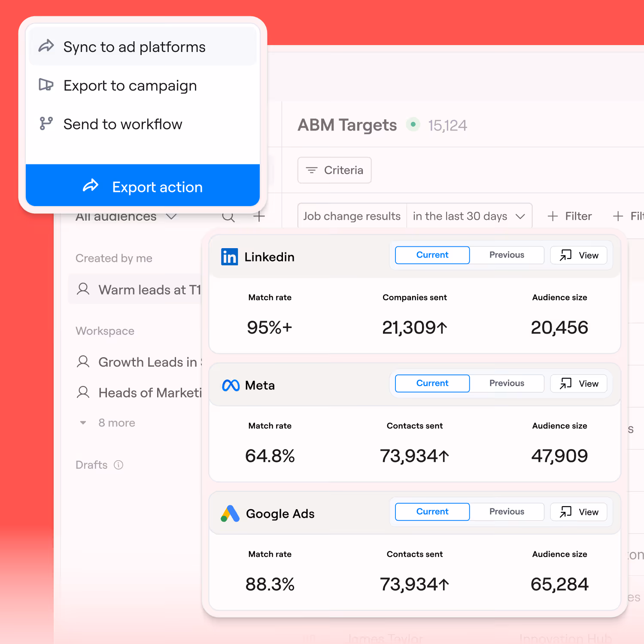This screenshot has width=644, height=644.
Task: Click the green status dot near ABM Targets
Action: (413, 125)
